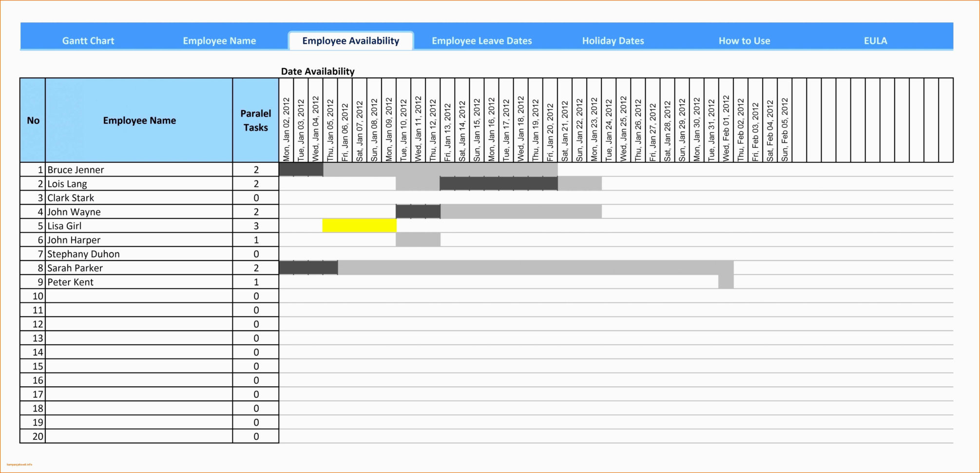This screenshot has width=980, height=473.
Task: Click the "John Wayne" name cell
Action: click(x=139, y=212)
